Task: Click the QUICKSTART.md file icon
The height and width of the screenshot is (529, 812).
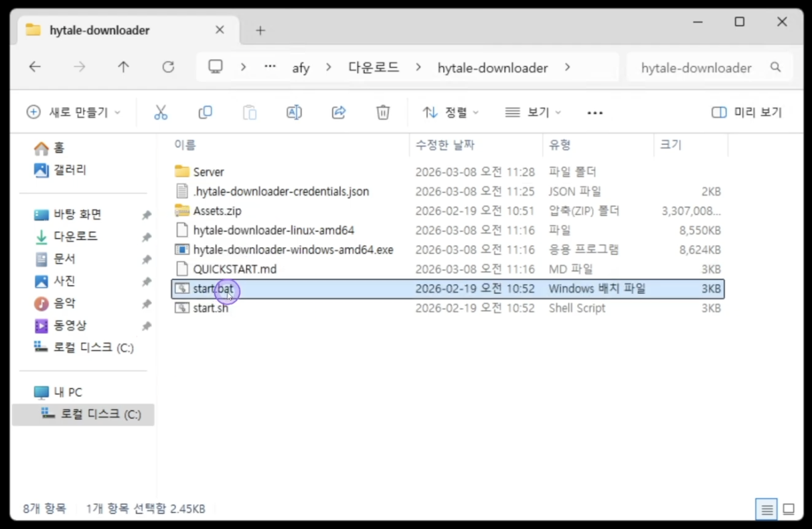Action: pos(182,269)
